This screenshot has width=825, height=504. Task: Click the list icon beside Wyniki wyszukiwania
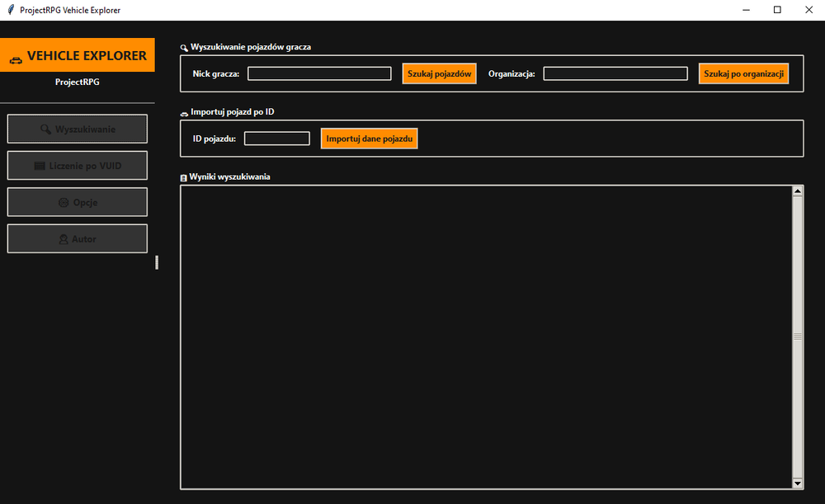tap(183, 178)
